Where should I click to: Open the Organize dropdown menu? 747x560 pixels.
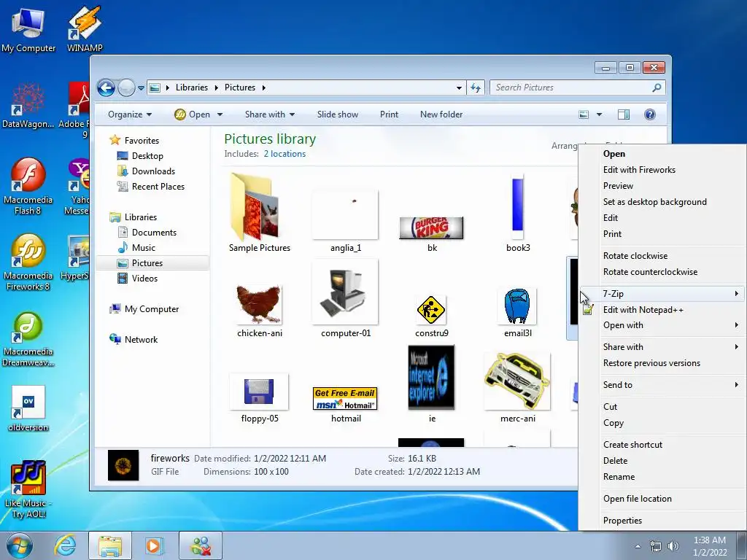[130, 114]
